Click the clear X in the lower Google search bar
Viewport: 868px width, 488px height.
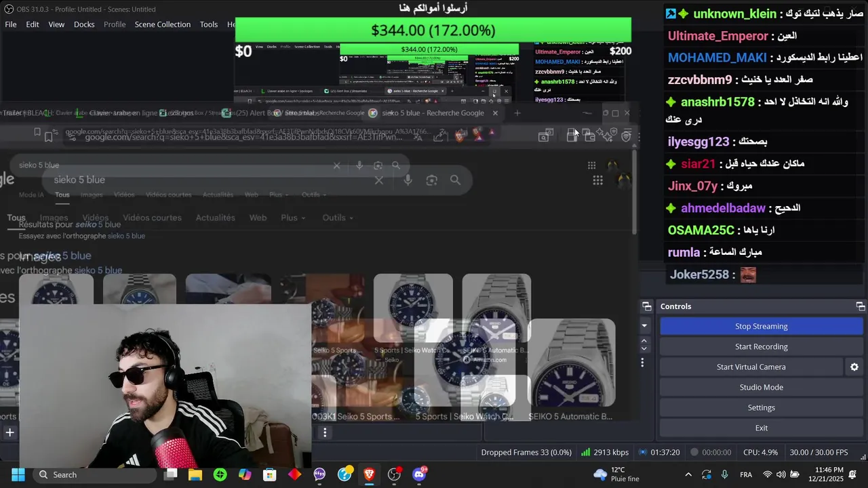coord(379,180)
